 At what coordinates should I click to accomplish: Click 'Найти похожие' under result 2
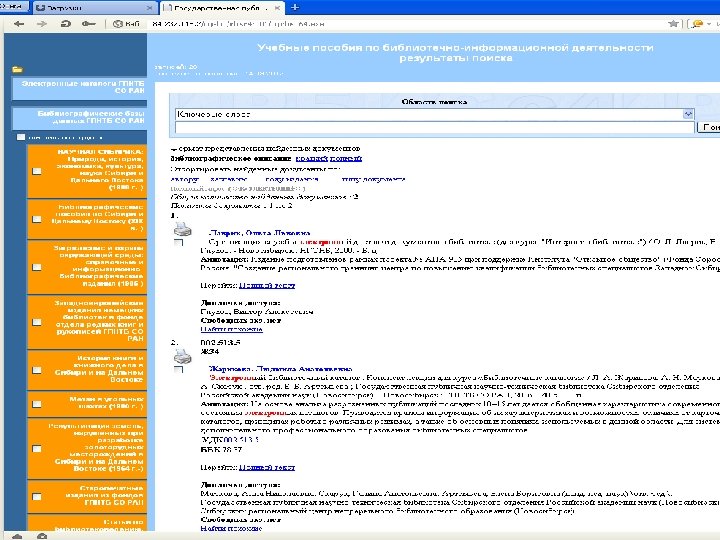[231, 528]
